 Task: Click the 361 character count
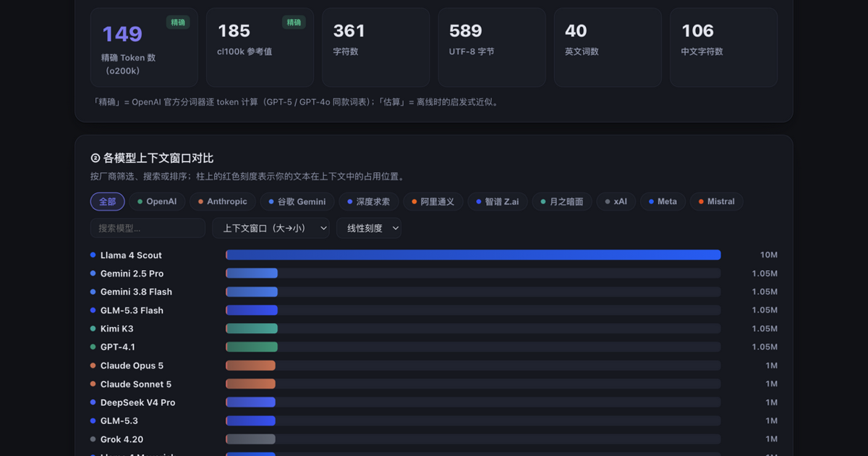(349, 31)
